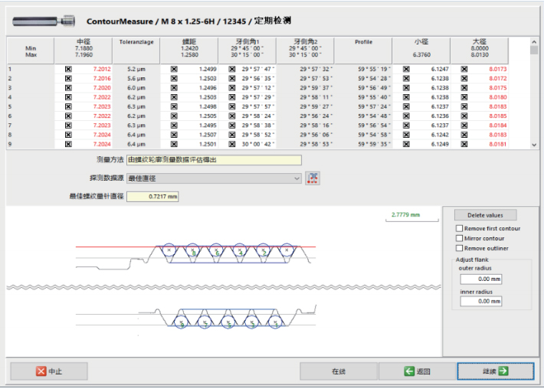
Task: Toggle row 1 中徑 X-mark checkbox
Action: [69, 69]
